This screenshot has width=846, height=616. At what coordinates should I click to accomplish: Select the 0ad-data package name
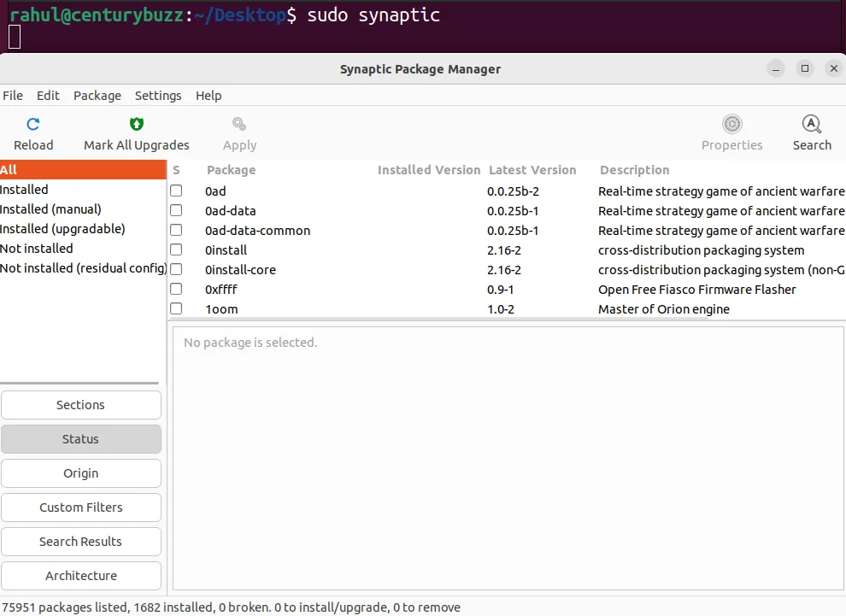(231, 211)
